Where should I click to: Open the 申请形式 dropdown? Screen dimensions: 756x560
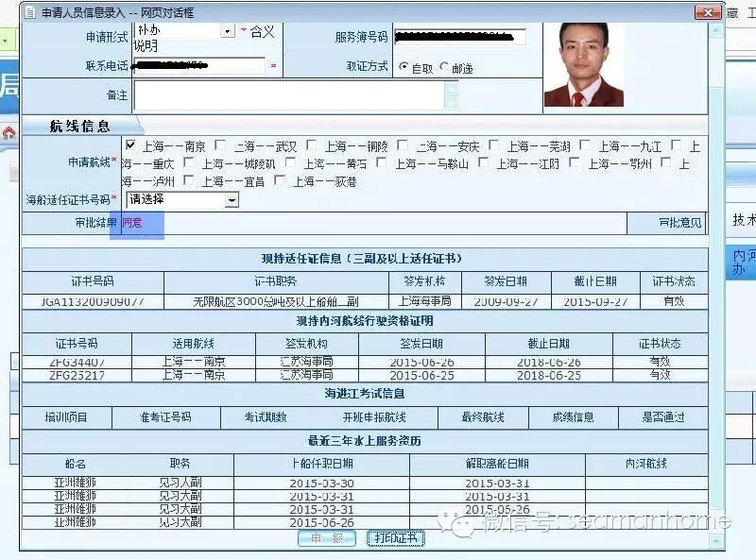tap(228, 31)
